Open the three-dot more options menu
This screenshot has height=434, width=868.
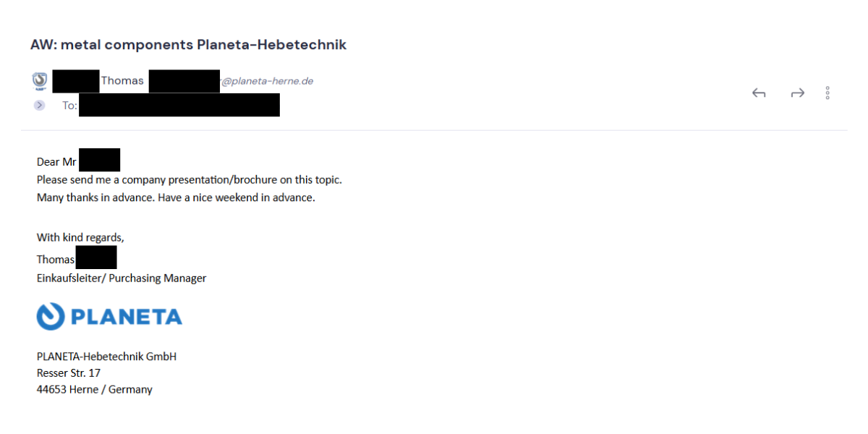827,93
